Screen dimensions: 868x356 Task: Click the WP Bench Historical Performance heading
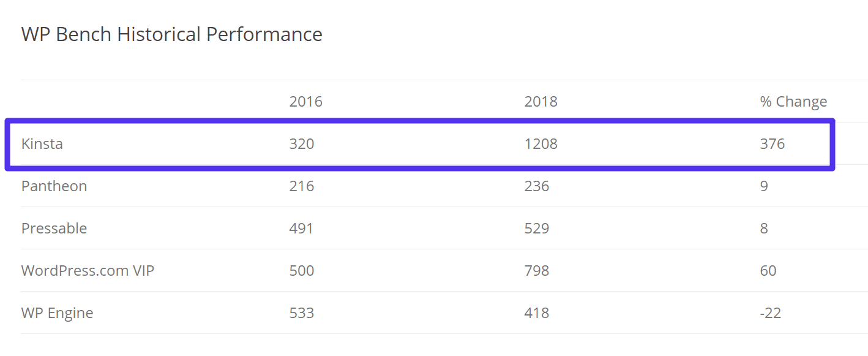tap(171, 34)
